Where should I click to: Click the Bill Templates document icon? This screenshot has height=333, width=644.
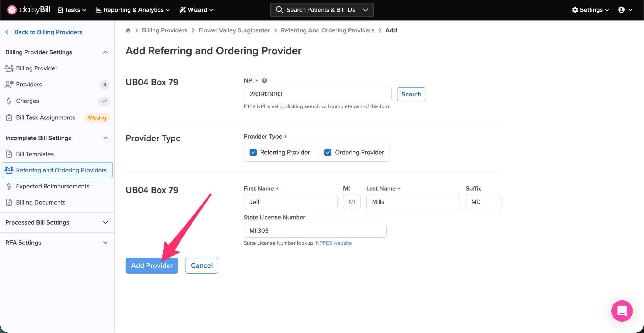click(9, 154)
